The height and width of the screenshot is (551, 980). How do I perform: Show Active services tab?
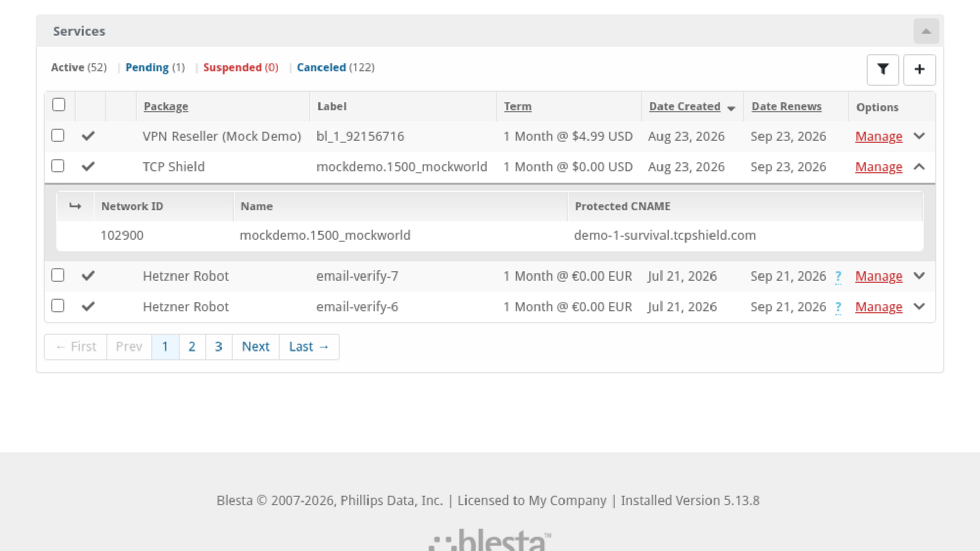pos(79,67)
